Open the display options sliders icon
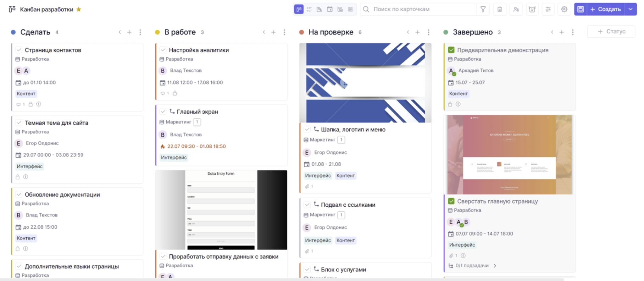Screen dimensions: 644x281 tap(548, 9)
